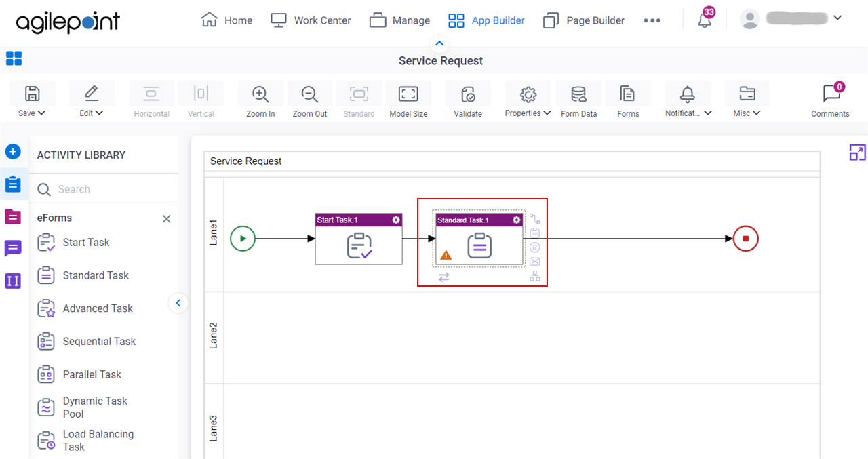This screenshot has width=868, height=459.
Task: Close the eForms category
Action: point(166,219)
